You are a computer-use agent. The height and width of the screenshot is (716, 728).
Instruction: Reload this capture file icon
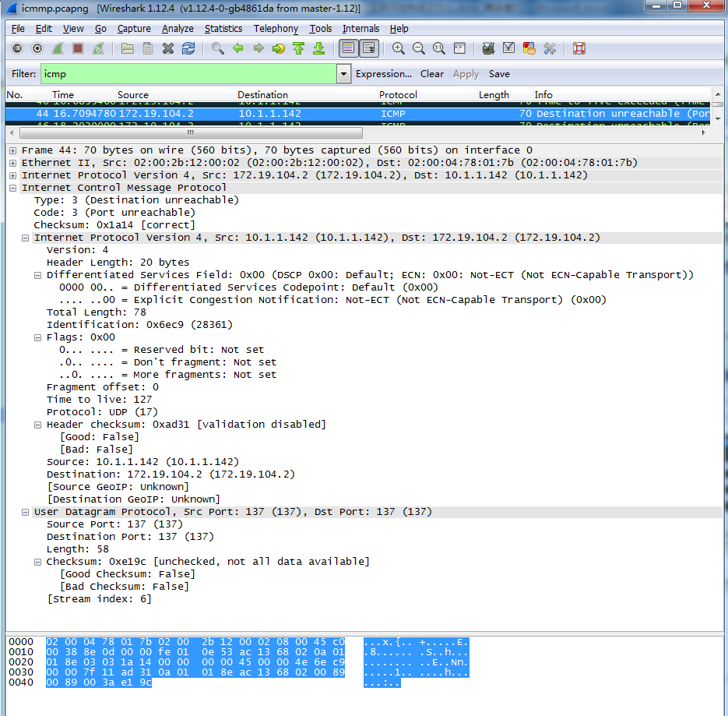(x=188, y=48)
